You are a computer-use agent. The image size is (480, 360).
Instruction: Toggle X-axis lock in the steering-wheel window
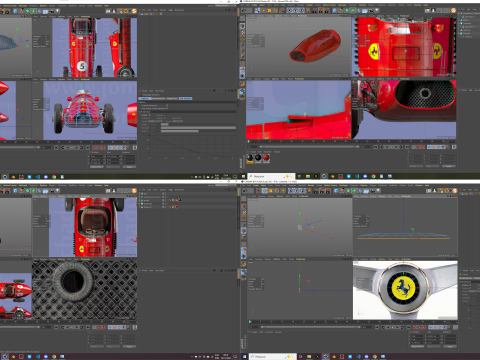coord(290,191)
